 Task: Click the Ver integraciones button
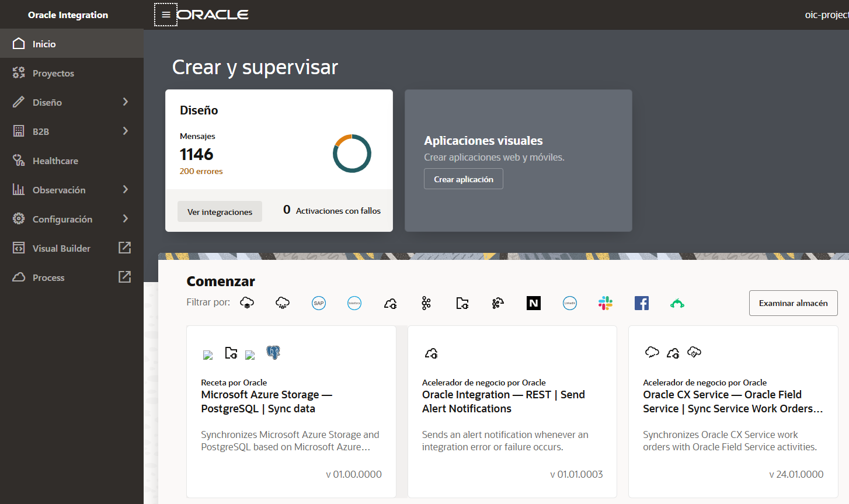(220, 211)
